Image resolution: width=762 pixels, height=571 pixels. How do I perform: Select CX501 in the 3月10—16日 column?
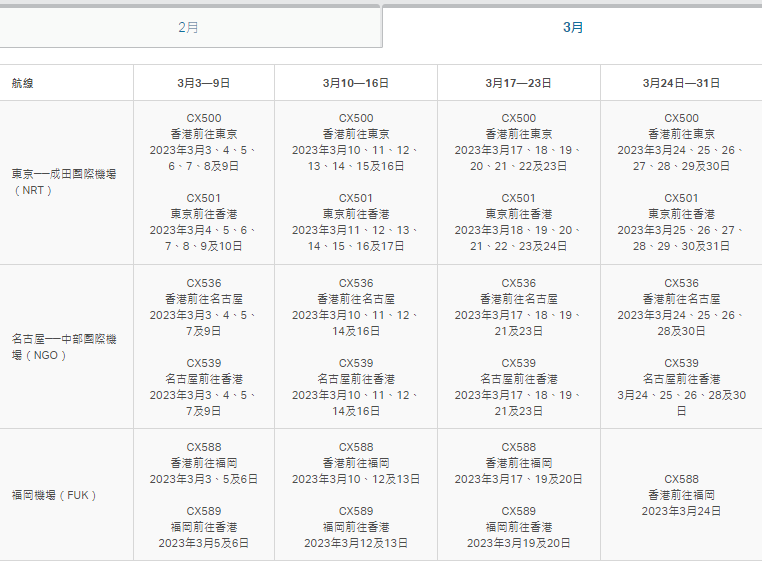356,198
